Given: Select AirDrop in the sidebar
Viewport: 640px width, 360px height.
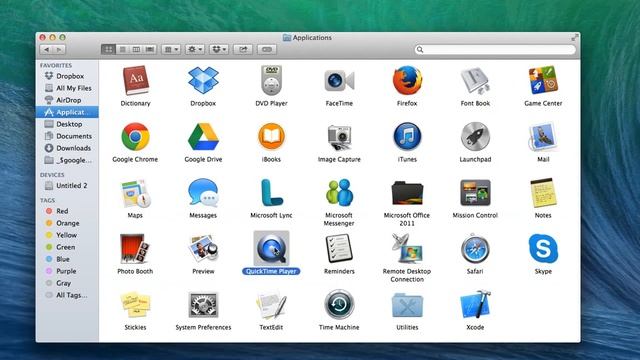Looking at the screenshot, I should point(67,100).
